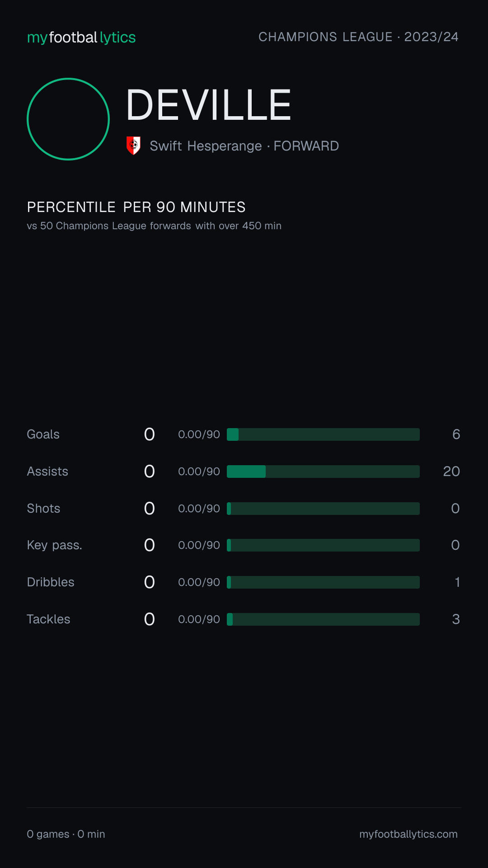Click the DEVILLE player name heading

pos(209,105)
